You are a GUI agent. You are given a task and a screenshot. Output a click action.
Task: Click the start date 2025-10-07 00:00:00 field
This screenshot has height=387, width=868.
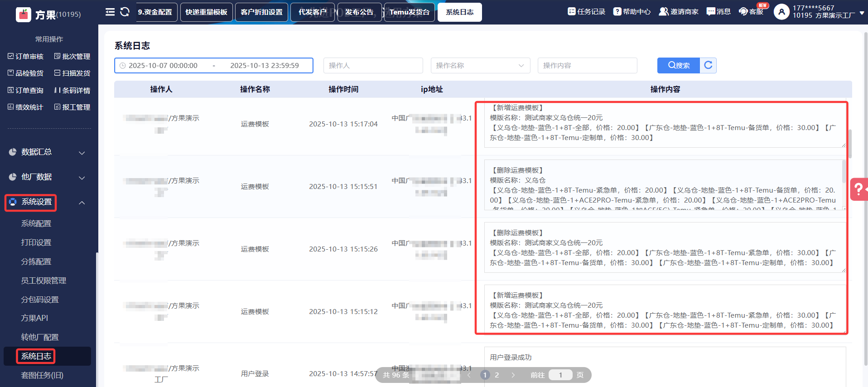click(163, 66)
